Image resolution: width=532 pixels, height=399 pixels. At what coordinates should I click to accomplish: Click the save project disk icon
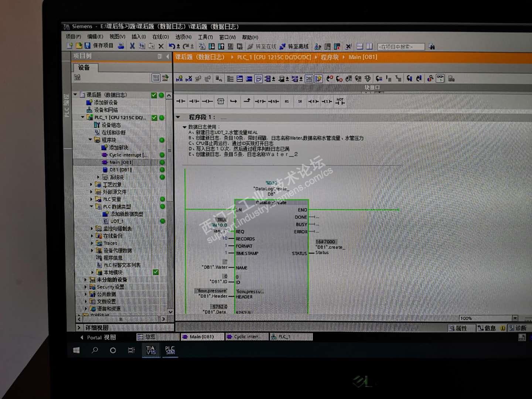click(88, 45)
